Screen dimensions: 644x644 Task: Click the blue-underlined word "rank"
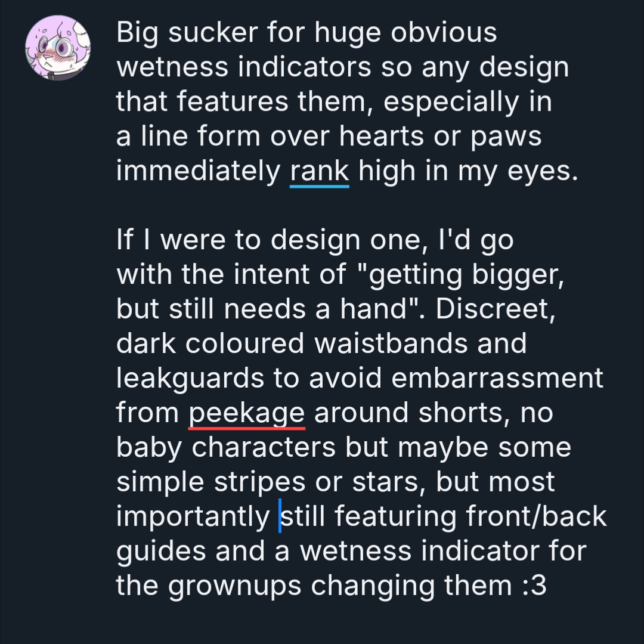click(319, 171)
